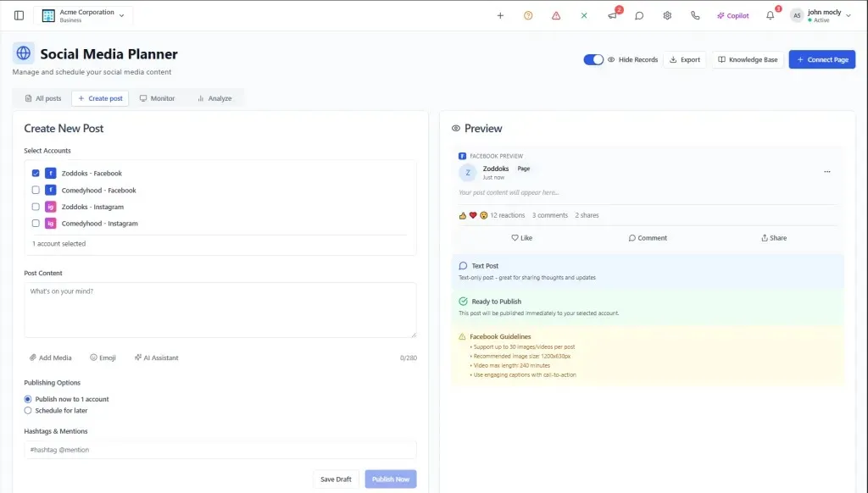Screen dimensions: 868x493
Task: Uncheck the Zoddoks - Facebook account
Action: [x=35, y=173]
